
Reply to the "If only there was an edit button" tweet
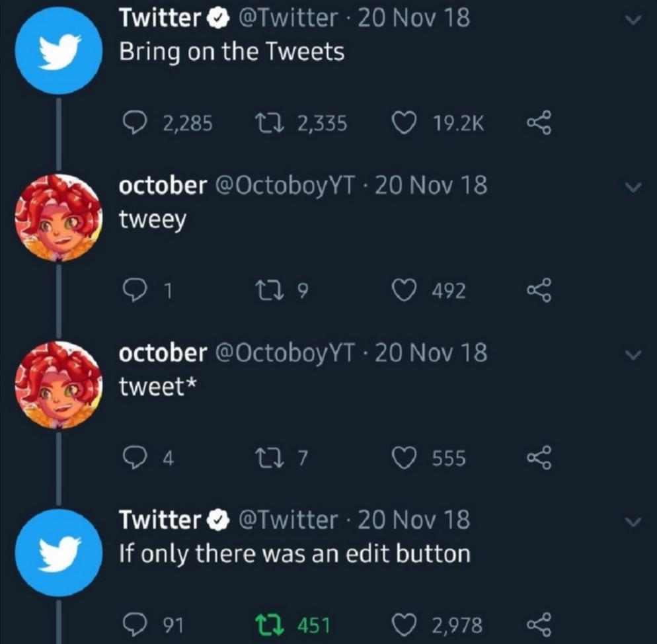pos(137,622)
